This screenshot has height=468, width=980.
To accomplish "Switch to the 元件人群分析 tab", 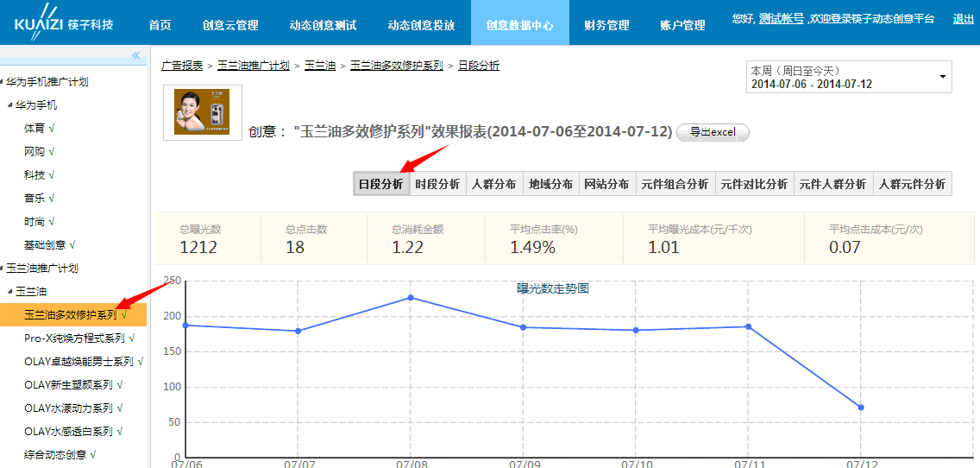I will coord(833,184).
